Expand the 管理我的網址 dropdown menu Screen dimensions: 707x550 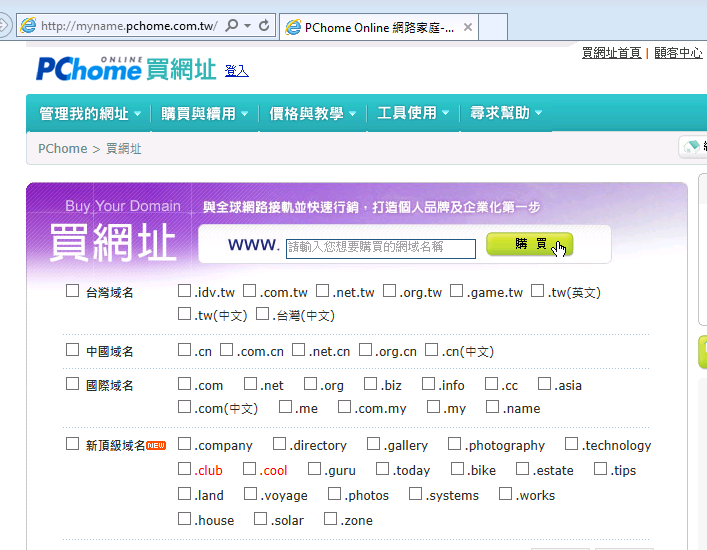point(90,114)
